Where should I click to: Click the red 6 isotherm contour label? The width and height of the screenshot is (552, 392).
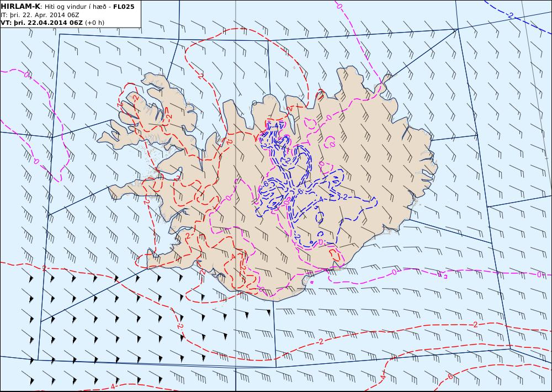point(450,377)
